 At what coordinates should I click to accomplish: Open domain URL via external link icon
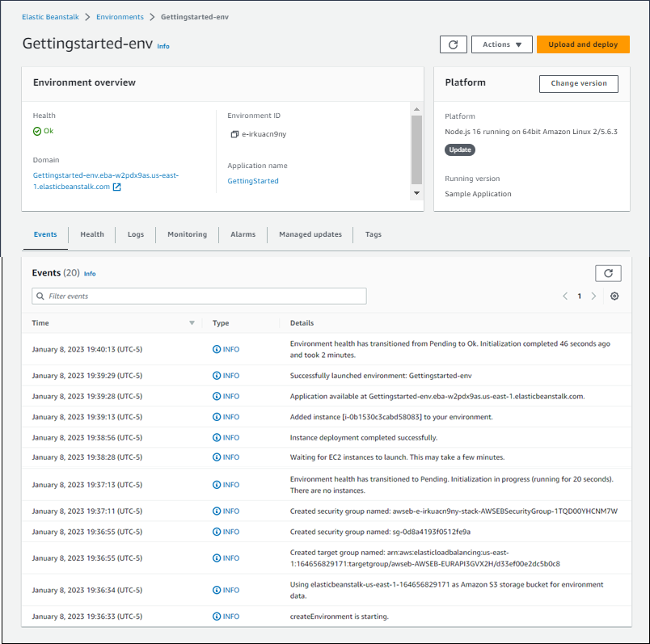pyautogui.click(x=116, y=187)
